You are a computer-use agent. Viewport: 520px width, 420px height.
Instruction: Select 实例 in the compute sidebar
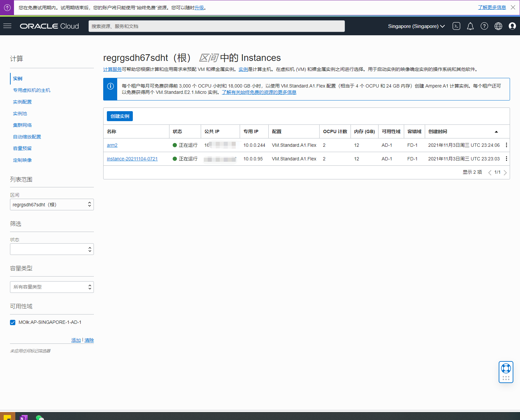[18, 79]
